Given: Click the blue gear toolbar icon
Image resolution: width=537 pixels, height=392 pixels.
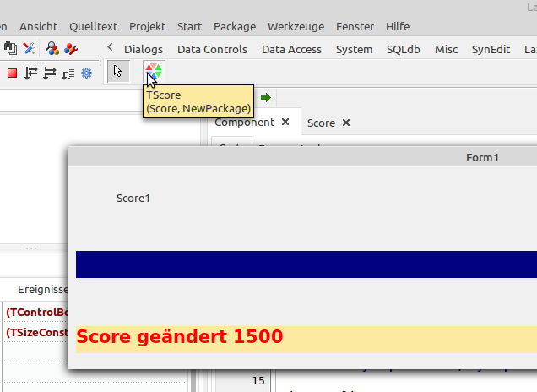Looking at the screenshot, I should click(87, 73).
